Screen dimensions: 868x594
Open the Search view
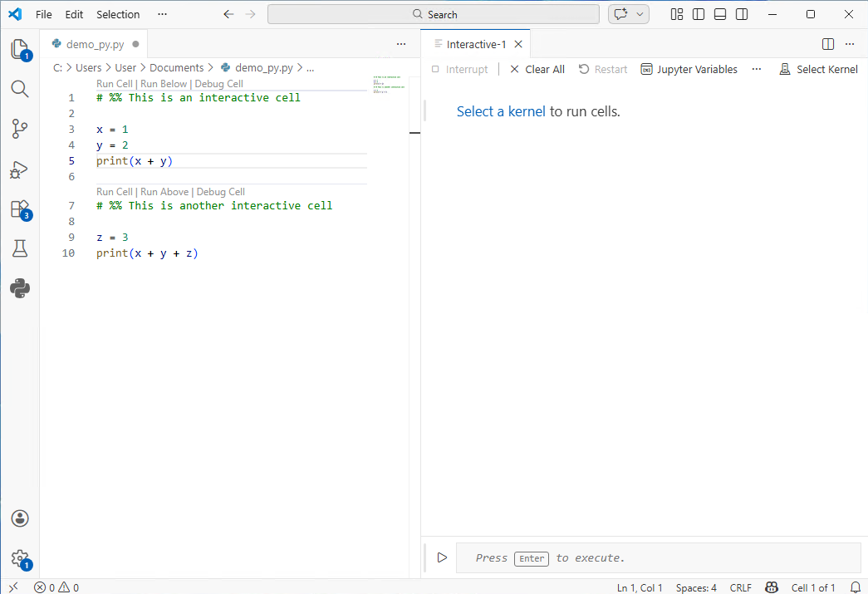20,89
